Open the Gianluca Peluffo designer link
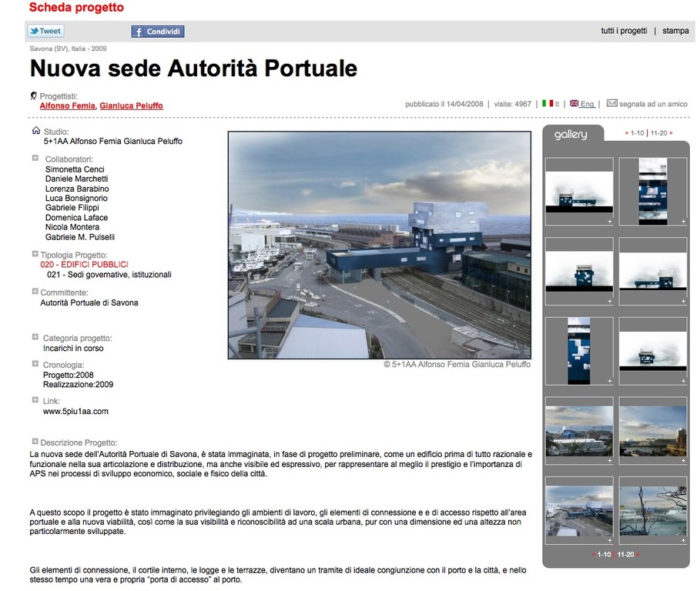The width and height of the screenshot is (700, 591). click(131, 105)
